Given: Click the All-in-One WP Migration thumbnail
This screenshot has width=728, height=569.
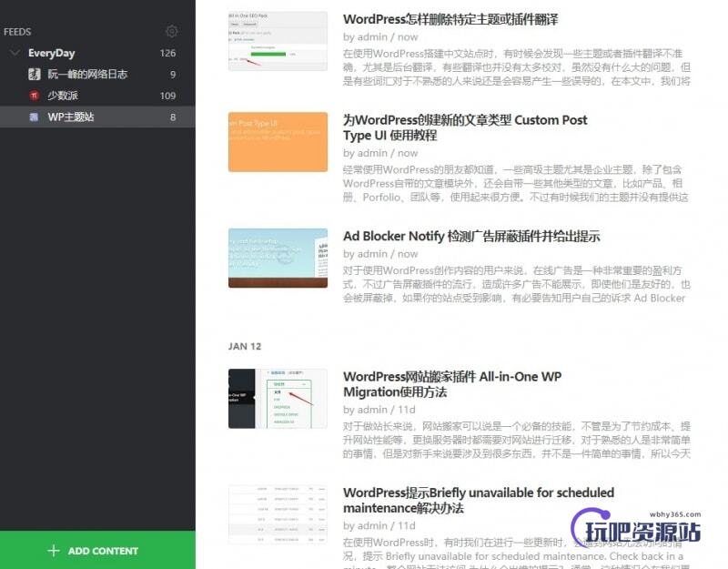Looking at the screenshot, I should [278, 399].
